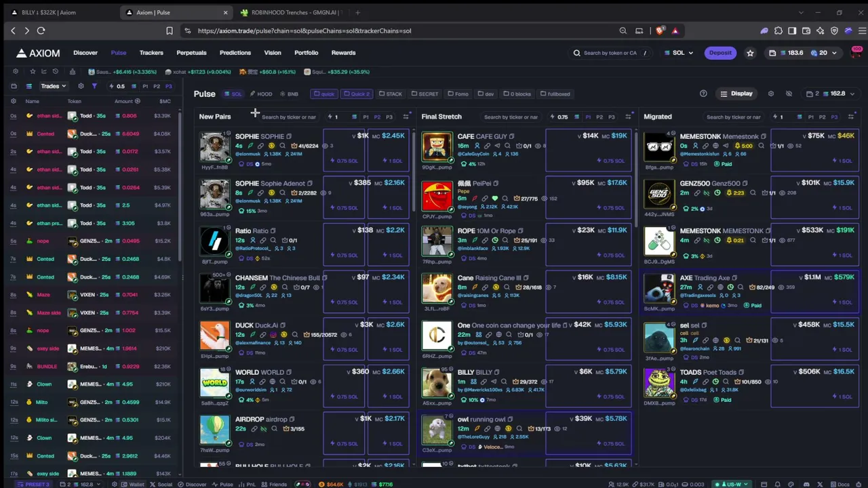Switch to the GMGN.AI browser tab

[x=293, y=12]
